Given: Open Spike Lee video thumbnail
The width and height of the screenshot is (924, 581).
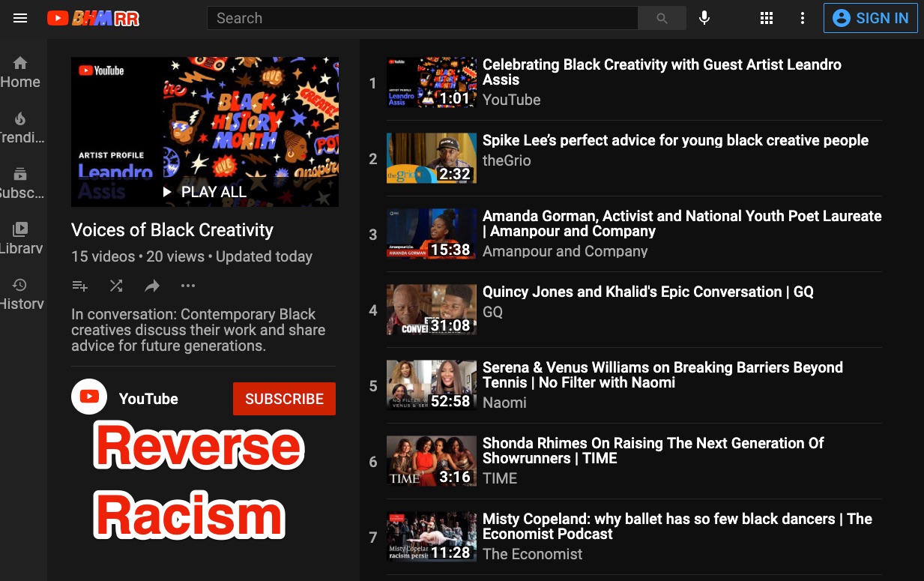Looking at the screenshot, I should pos(431,158).
